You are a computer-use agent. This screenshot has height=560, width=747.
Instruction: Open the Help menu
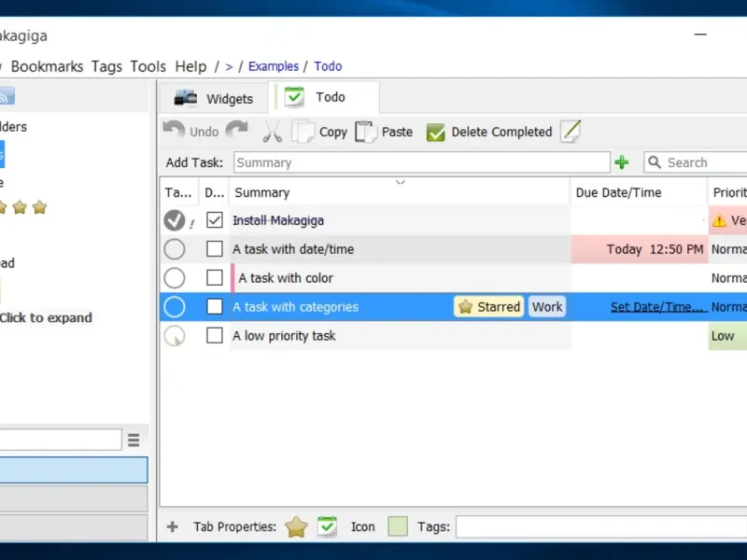click(190, 66)
